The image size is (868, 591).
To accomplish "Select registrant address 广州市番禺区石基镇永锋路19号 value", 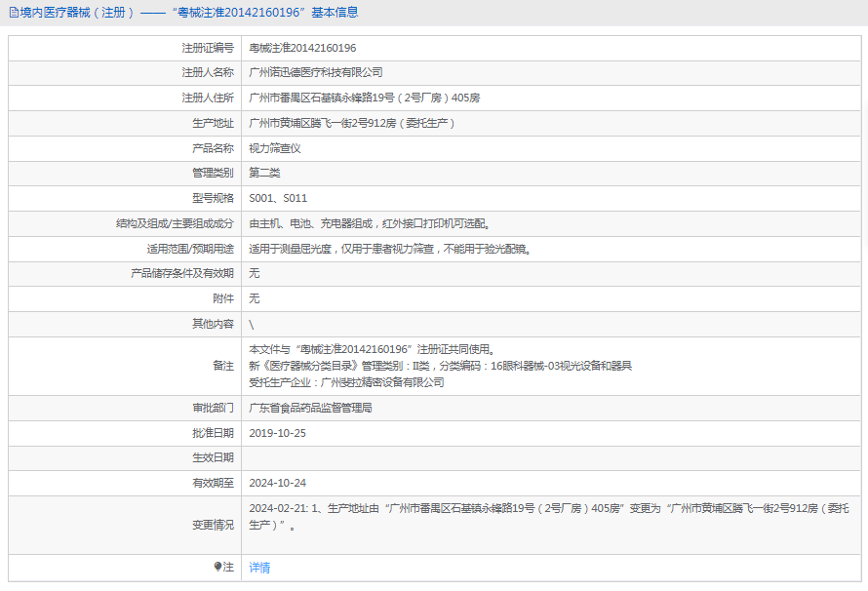I will pos(364,98).
